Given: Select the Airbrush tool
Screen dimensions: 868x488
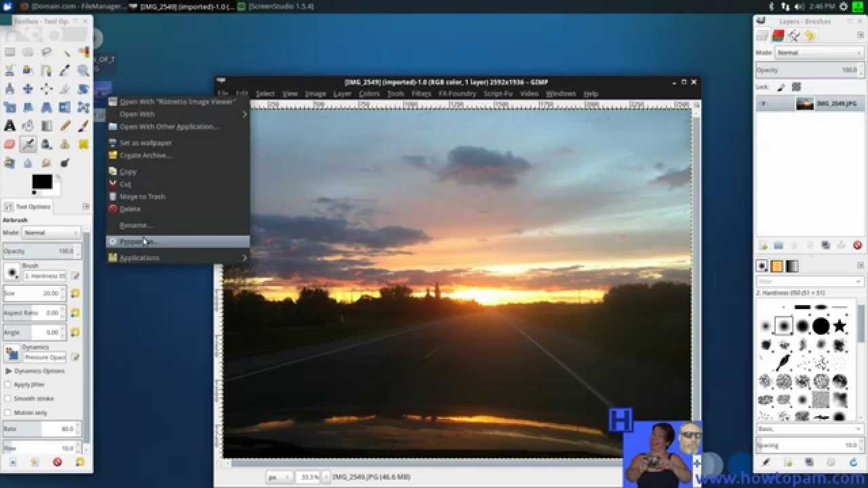Looking at the screenshot, I should point(28,144).
